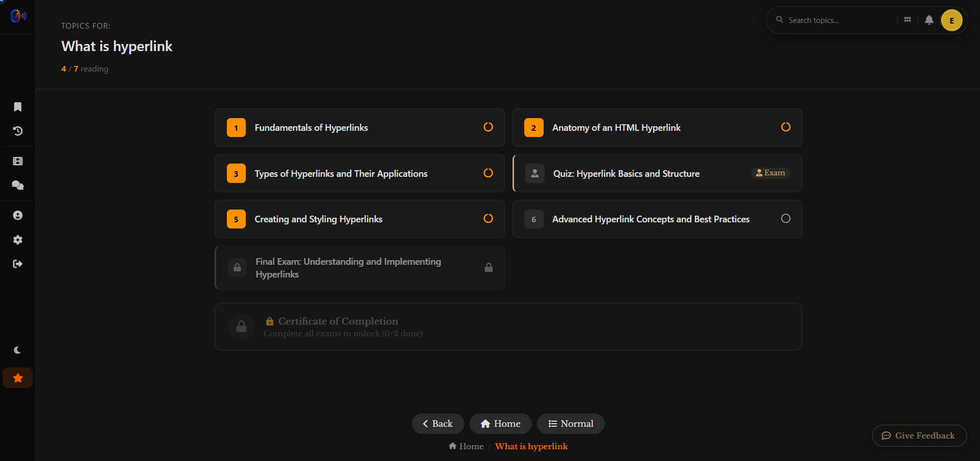The image size is (980, 461).
Task: Click the What is hyperlink page title
Action: (117, 47)
